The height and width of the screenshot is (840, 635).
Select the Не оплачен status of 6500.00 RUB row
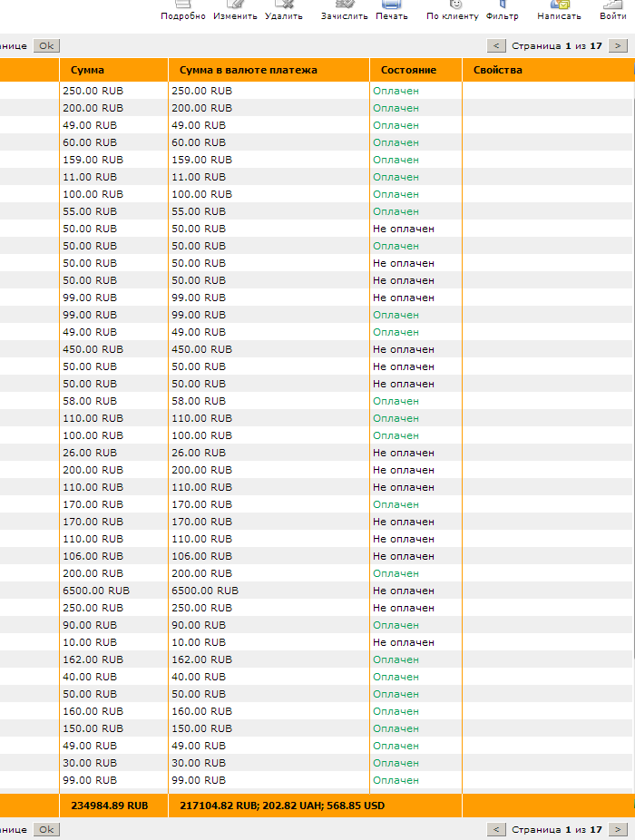[403, 591]
